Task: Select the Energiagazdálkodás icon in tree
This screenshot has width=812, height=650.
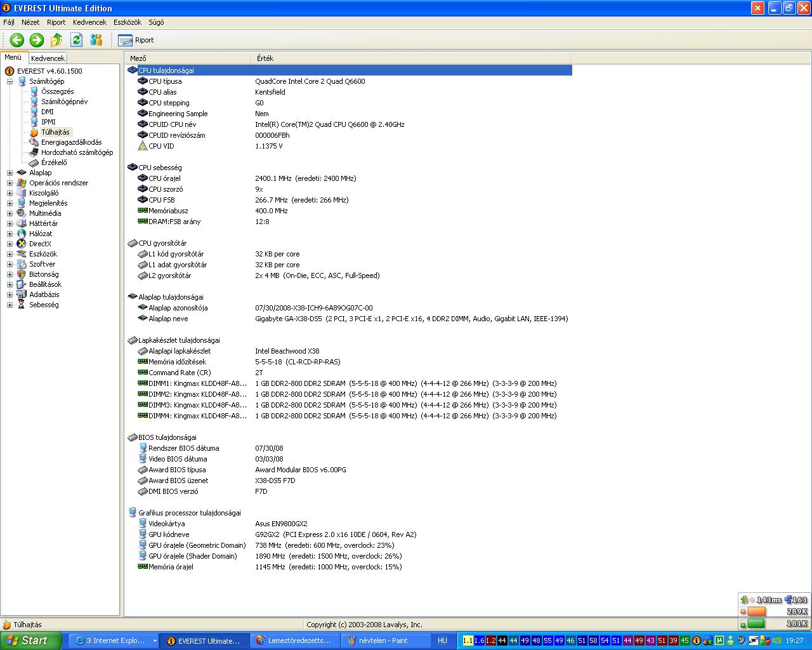Action: tap(34, 142)
